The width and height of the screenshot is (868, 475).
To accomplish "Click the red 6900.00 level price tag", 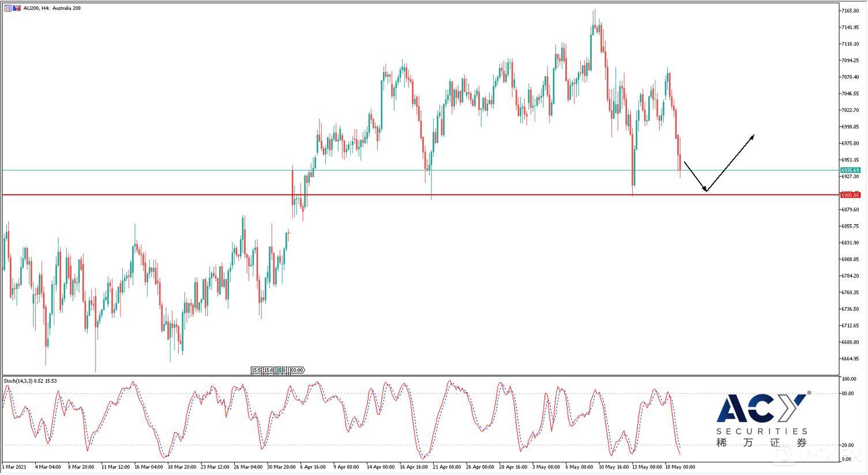I will [850, 195].
